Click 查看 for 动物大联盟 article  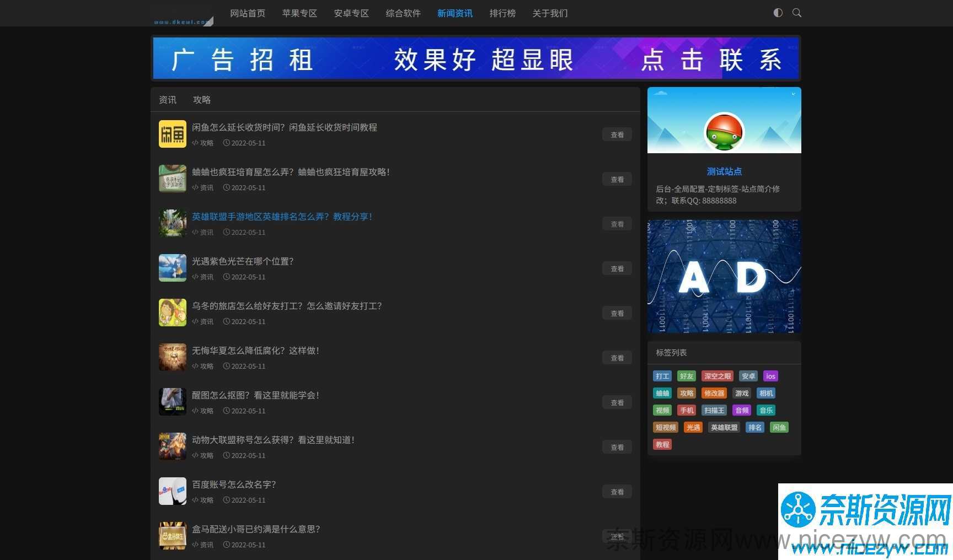pyautogui.click(x=617, y=447)
